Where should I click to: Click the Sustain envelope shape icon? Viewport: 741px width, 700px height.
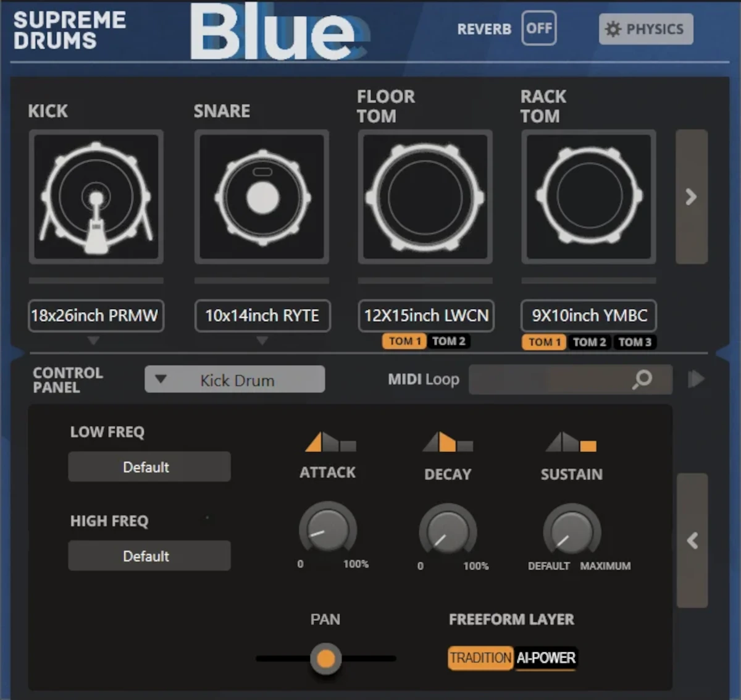571,442
